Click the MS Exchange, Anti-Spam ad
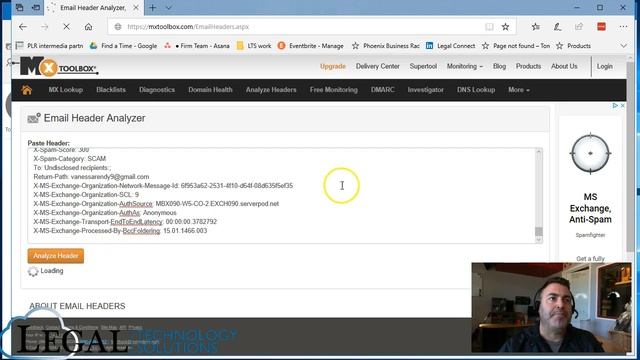 pyautogui.click(x=590, y=208)
